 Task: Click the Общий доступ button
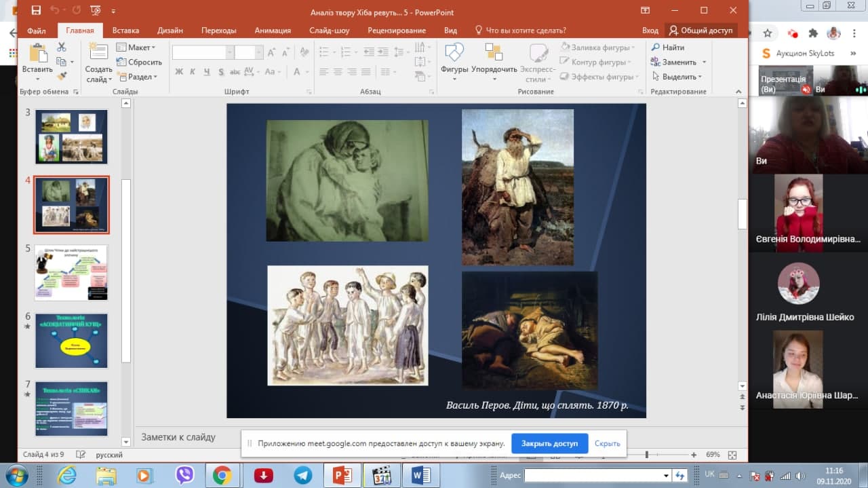click(x=701, y=31)
